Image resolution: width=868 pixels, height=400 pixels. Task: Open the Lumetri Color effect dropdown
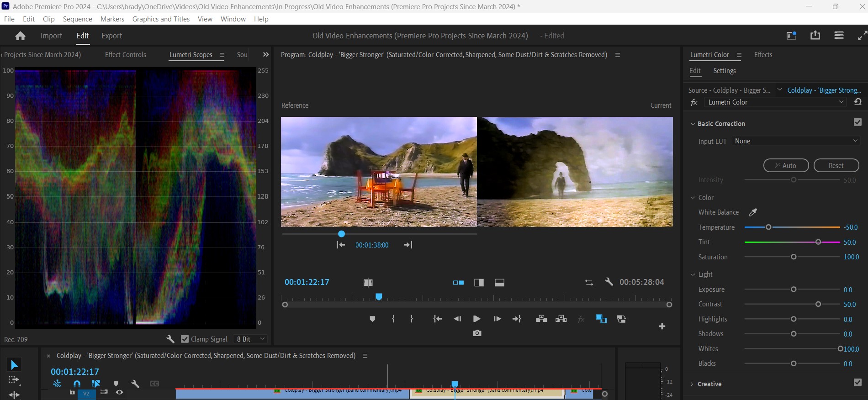[x=775, y=102]
